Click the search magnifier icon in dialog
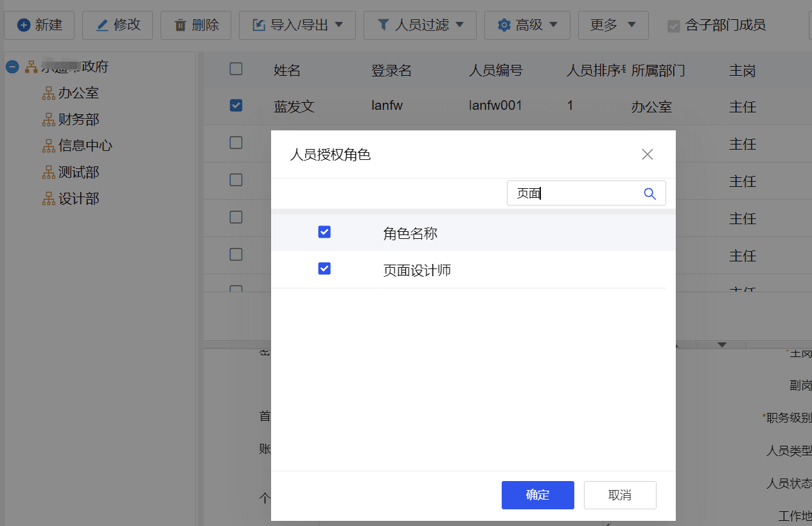 (x=649, y=193)
